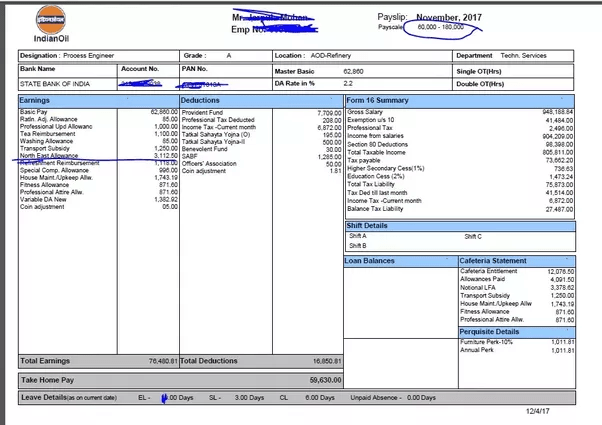Select the designation 'Process Engineer'
The image size is (602, 425).
click(x=88, y=56)
